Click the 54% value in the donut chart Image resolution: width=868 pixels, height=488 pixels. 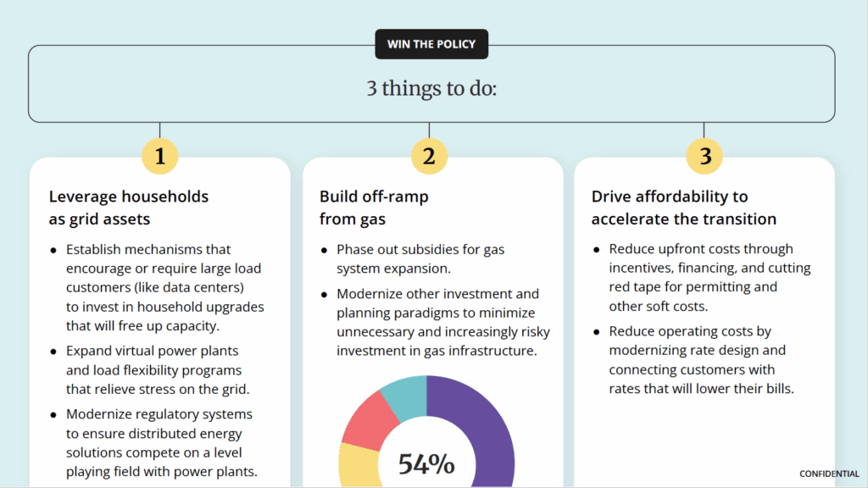pos(426,464)
